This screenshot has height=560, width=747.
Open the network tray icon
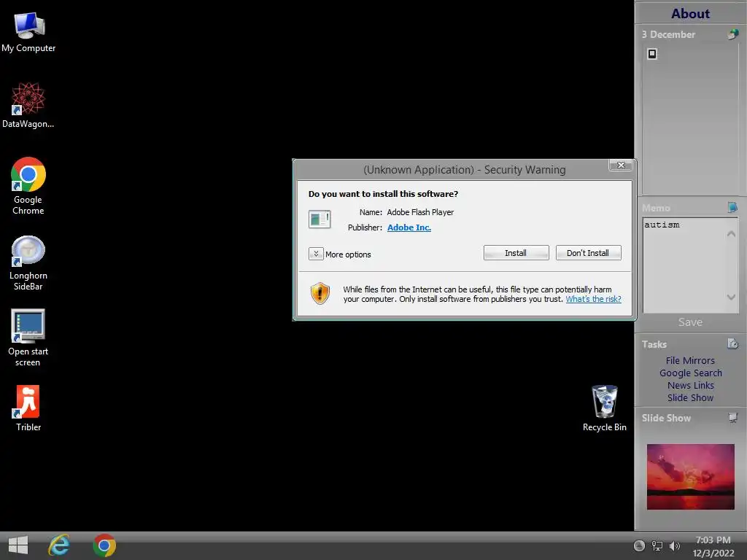[x=657, y=546]
